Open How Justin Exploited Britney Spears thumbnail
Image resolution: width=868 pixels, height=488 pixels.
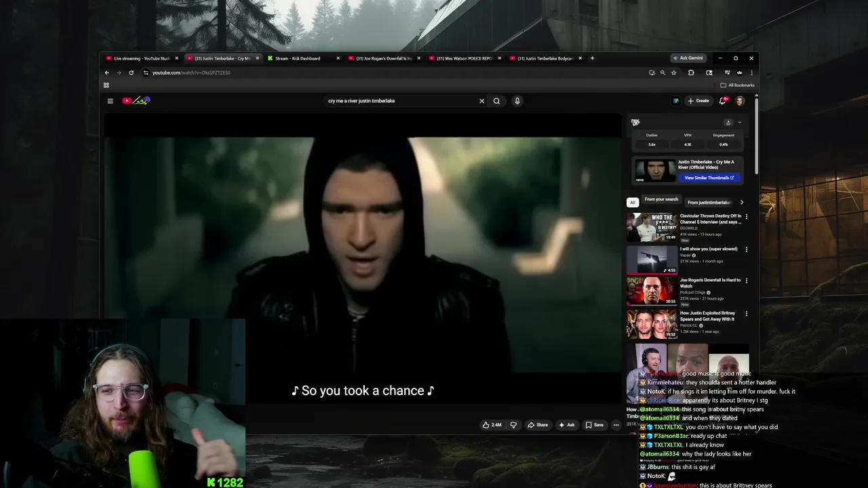coord(652,324)
